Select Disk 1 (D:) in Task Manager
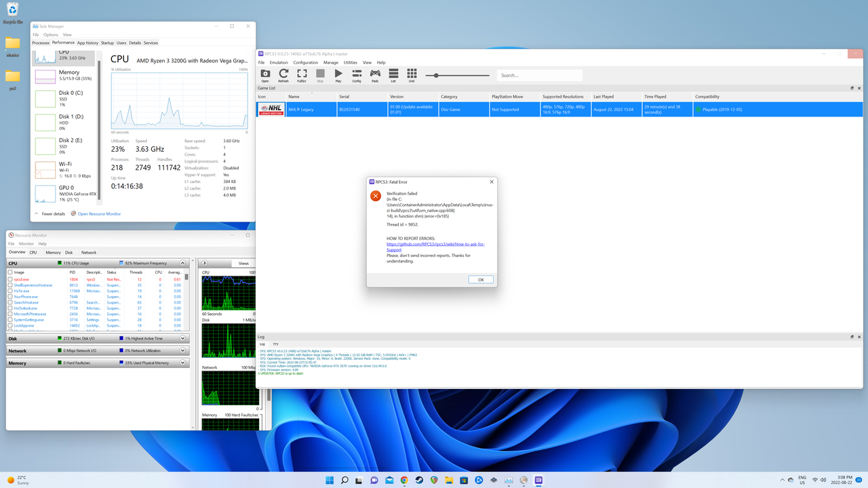Viewport: 868px width, 488px height. coord(65,123)
